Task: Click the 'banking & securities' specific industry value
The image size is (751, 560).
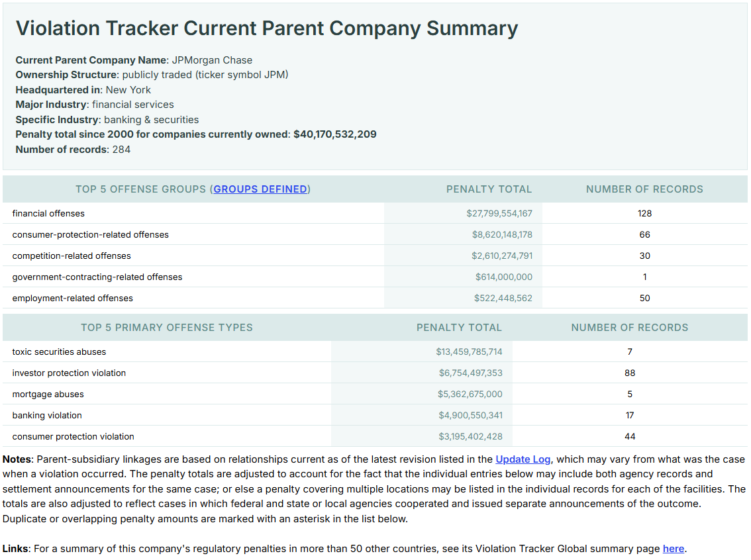Action: pyautogui.click(x=152, y=120)
